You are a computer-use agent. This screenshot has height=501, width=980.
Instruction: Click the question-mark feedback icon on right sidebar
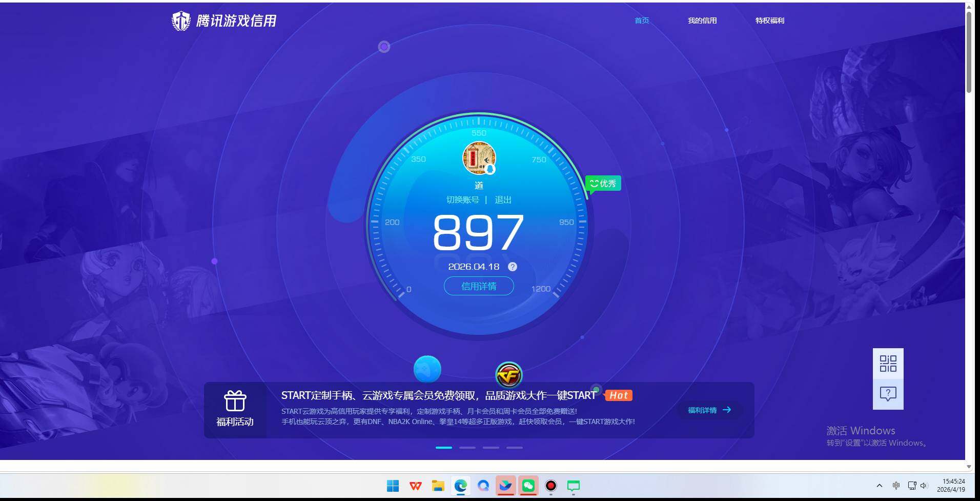(x=887, y=393)
